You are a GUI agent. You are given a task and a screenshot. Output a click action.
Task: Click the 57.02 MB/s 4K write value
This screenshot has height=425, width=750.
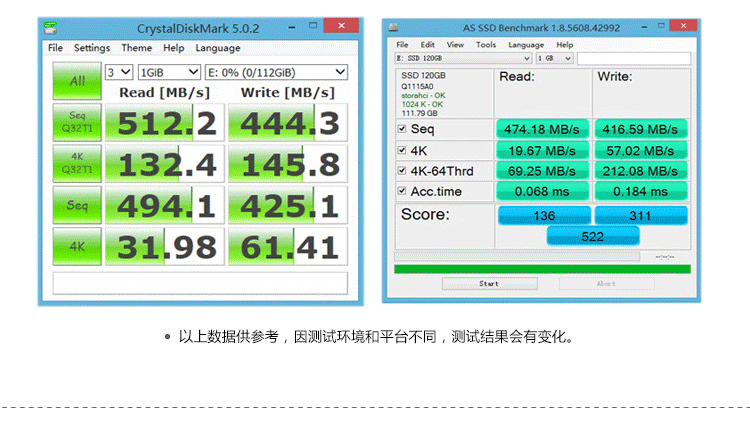[x=640, y=151]
